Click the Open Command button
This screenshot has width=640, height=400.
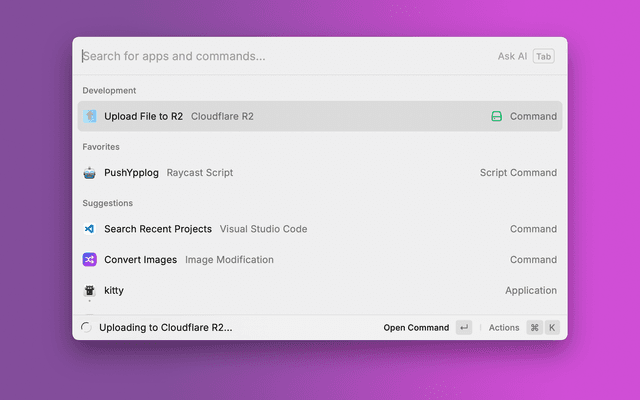tap(416, 327)
